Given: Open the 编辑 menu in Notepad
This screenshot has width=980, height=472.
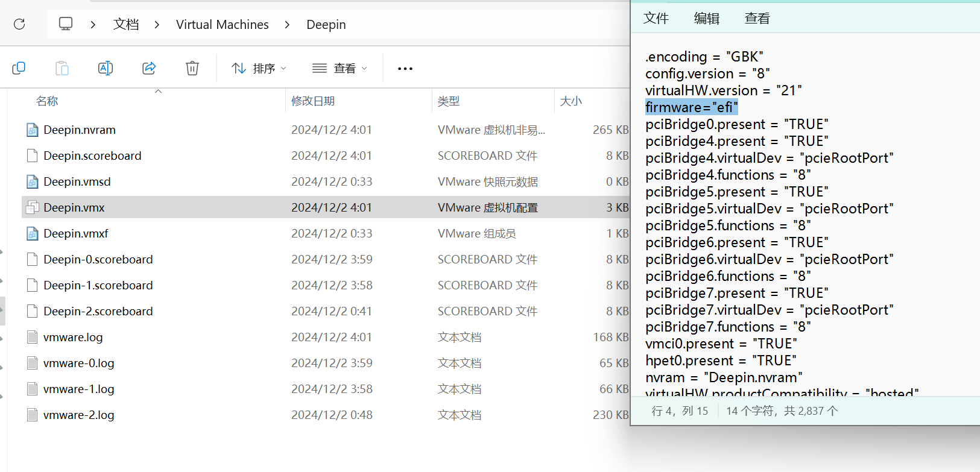Looking at the screenshot, I should 707,18.
